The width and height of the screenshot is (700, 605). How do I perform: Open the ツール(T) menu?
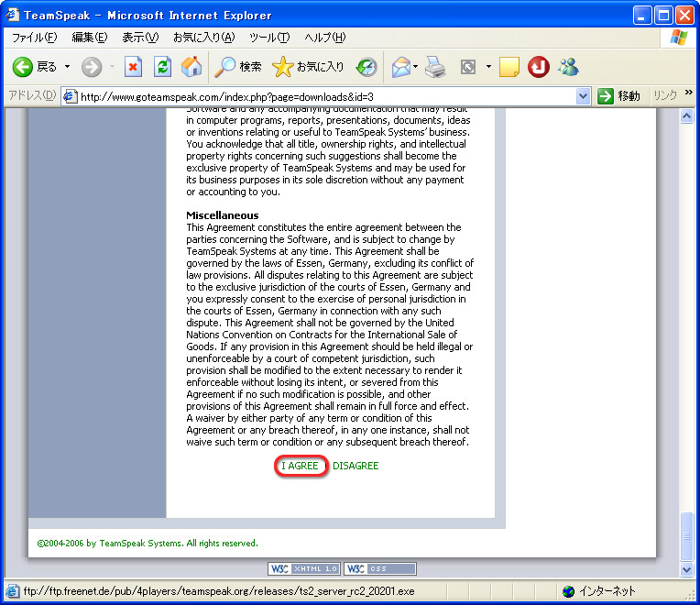[x=269, y=38]
